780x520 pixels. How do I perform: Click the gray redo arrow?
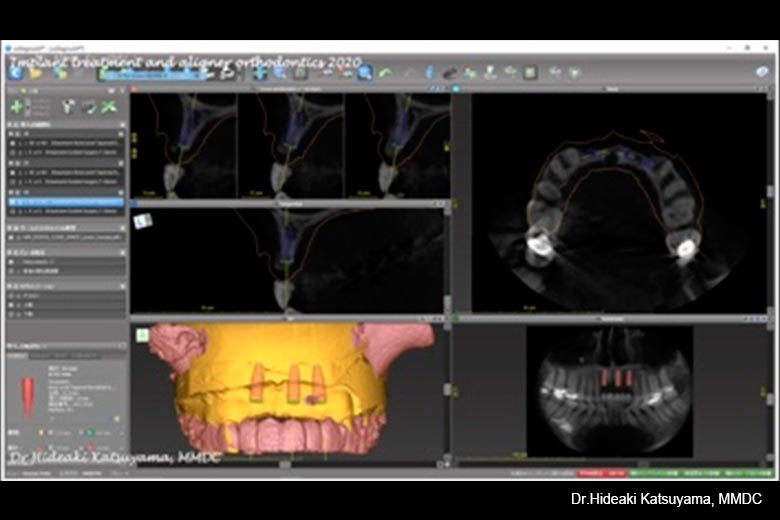tap(409, 74)
